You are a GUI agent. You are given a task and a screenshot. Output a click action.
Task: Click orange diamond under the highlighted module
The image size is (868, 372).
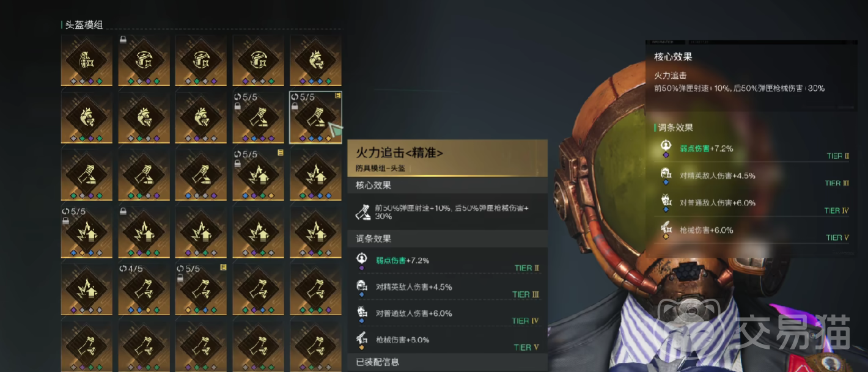329,138
